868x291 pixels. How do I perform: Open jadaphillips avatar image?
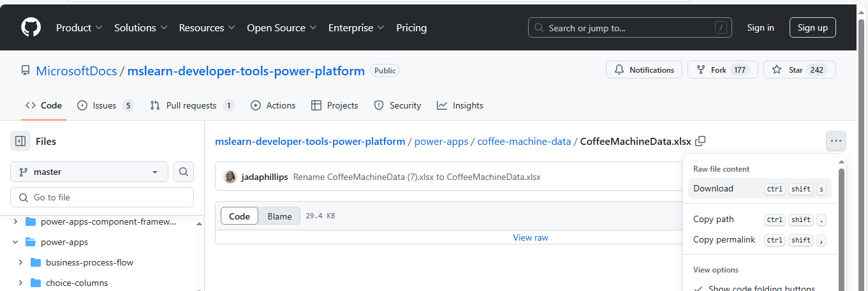pyautogui.click(x=230, y=177)
